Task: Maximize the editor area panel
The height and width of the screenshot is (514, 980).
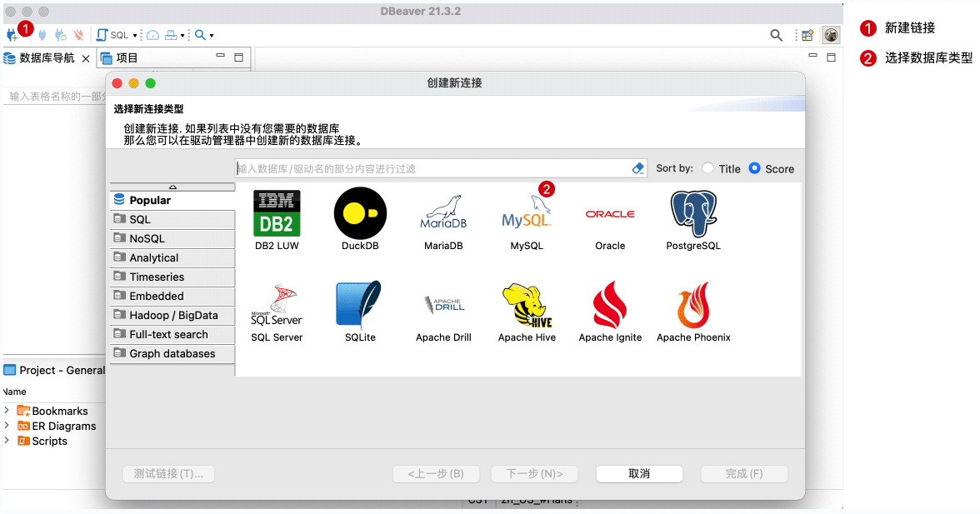Action: point(831,57)
